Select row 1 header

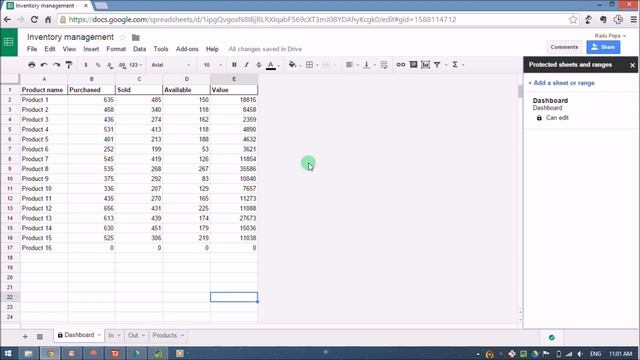coord(10,90)
